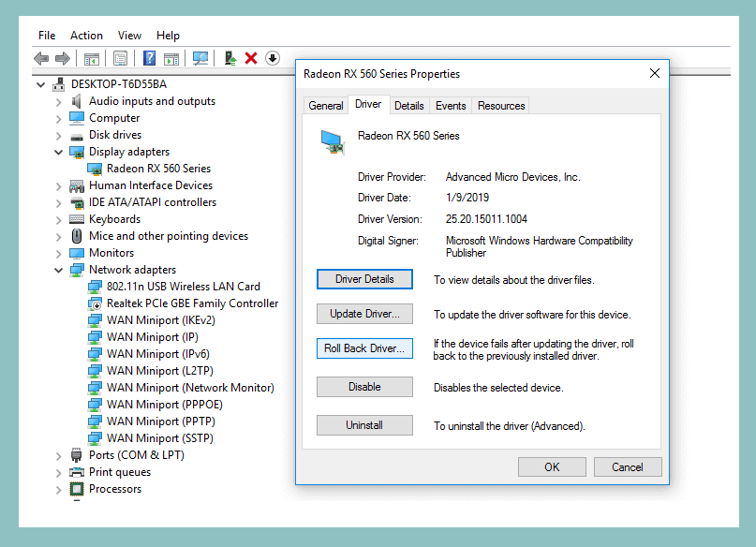Select WAN Miniport (PPTP)
Viewport: 756px width, 547px height.
[x=161, y=421]
